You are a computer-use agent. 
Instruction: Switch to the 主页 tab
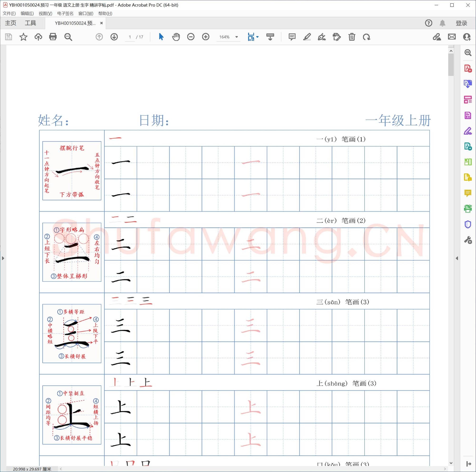[x=10, y=23]
